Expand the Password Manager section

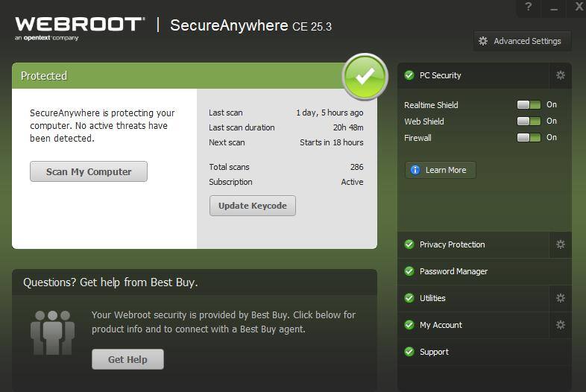click(453, 271)
